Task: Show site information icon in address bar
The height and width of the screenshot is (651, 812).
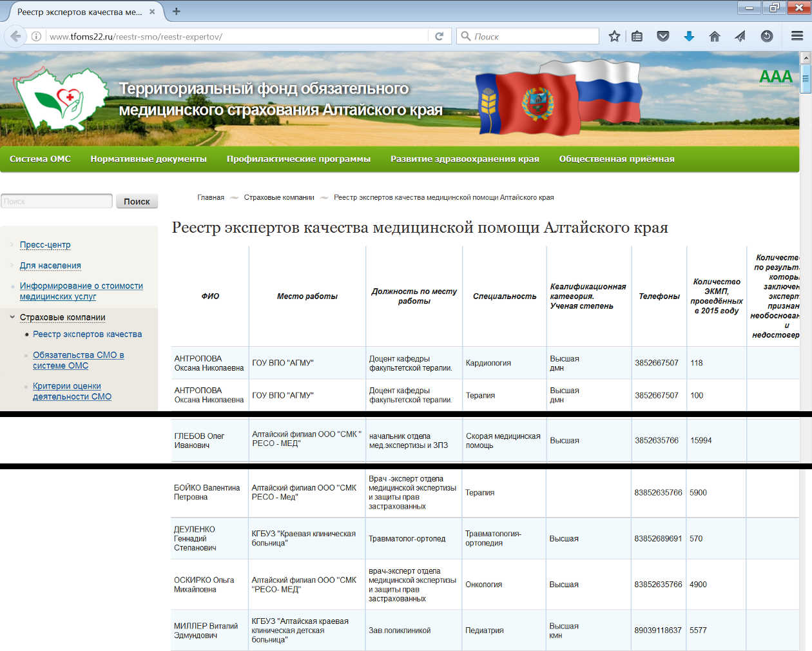Action: [x=37, y=37]
